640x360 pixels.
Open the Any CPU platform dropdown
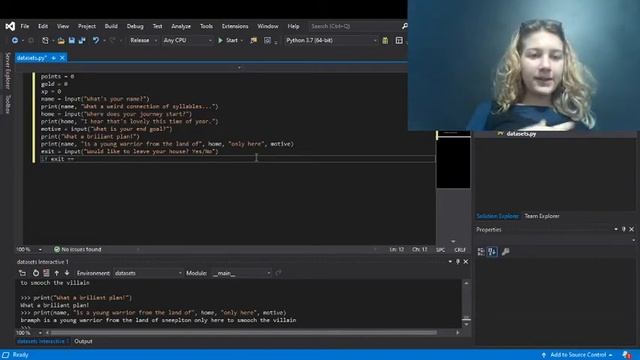[187, 40]
